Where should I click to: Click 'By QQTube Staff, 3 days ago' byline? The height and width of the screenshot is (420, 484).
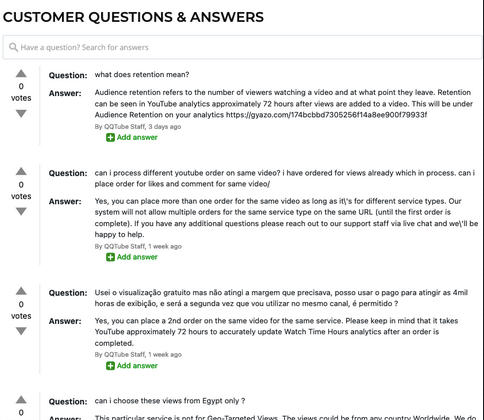pyautogui.click(x=138, y=127)
